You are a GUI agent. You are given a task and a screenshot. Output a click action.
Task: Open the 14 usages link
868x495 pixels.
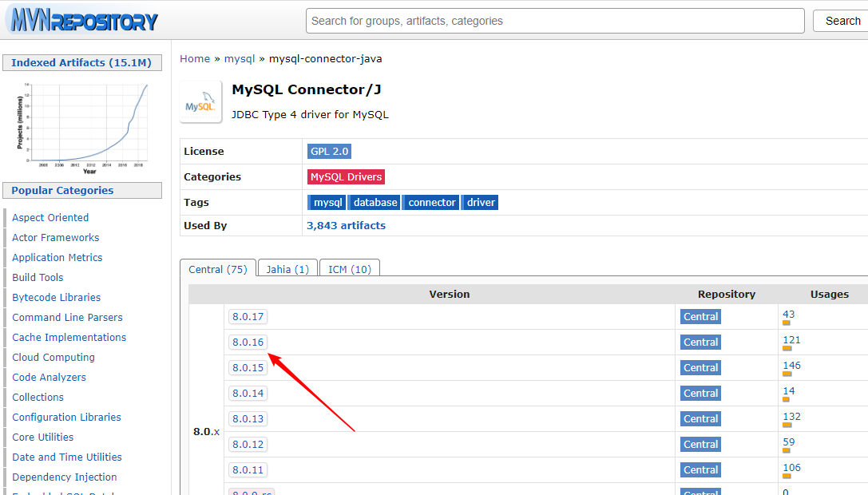pos(788,390)
